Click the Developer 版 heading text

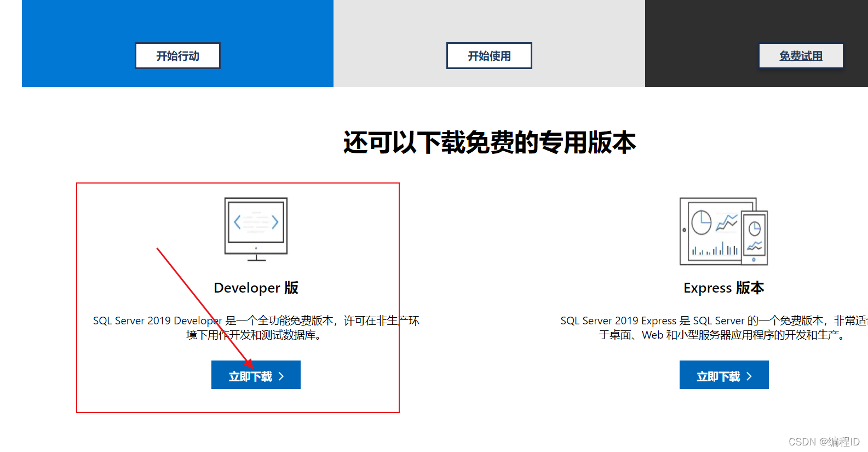tap(256, 288)
